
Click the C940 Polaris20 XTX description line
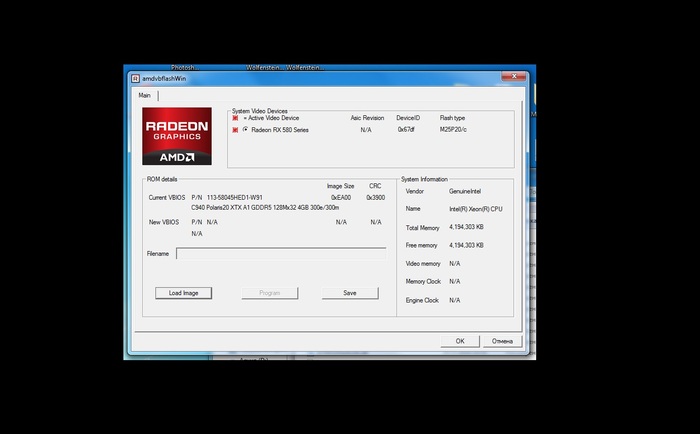point(265,208)
